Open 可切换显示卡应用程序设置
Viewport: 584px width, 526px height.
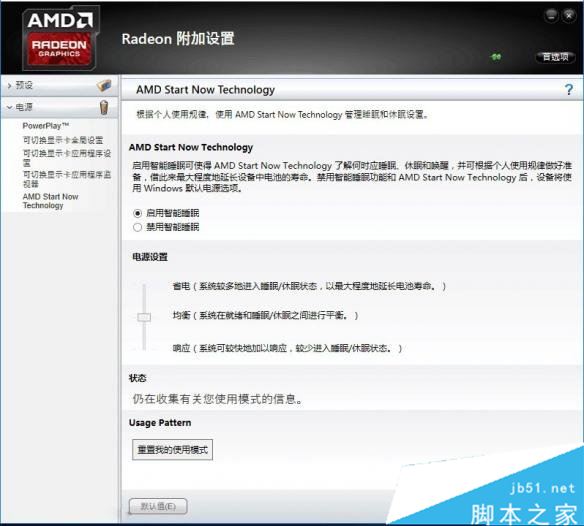pyautogui.click(x=67, y=158)
